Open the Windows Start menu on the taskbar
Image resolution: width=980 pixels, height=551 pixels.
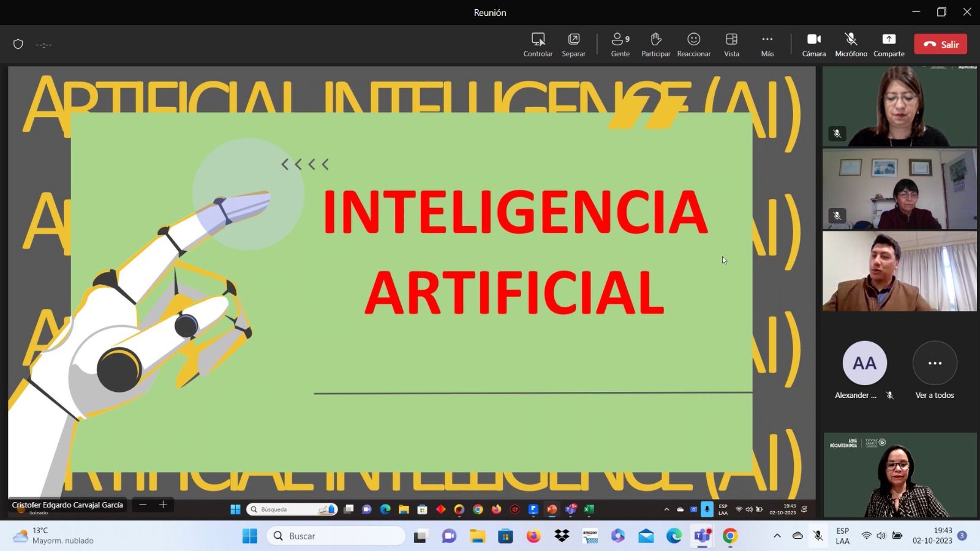tap(250, 536)
